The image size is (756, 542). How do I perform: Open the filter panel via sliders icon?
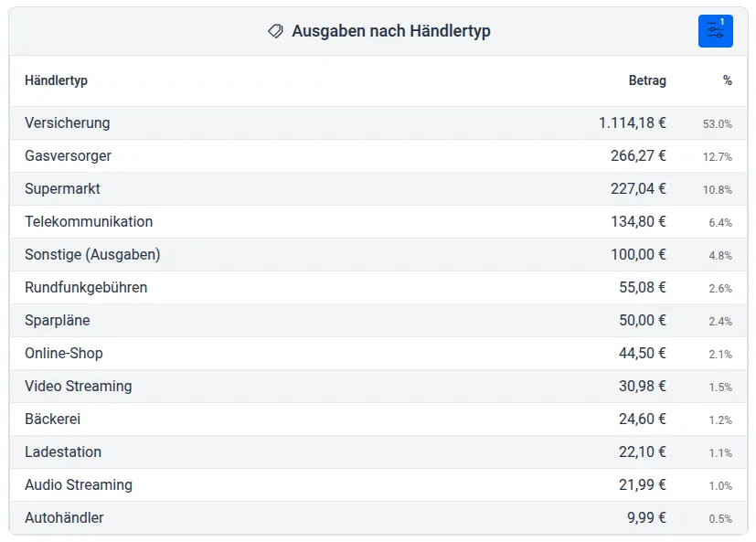(715, 30)
